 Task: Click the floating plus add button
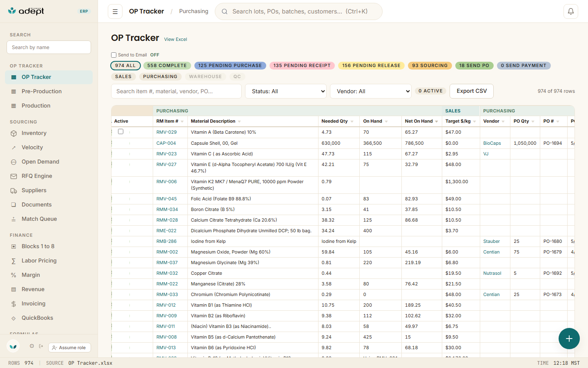tap(569, 339)
